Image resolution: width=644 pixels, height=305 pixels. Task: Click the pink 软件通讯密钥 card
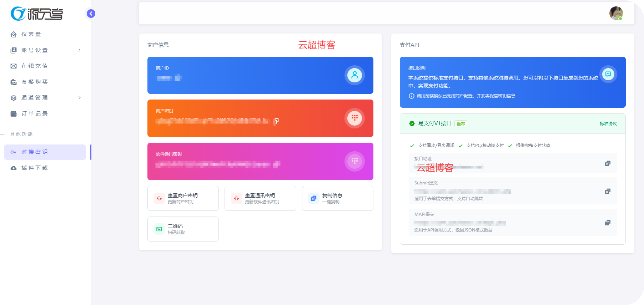click(x=260, y=161)
